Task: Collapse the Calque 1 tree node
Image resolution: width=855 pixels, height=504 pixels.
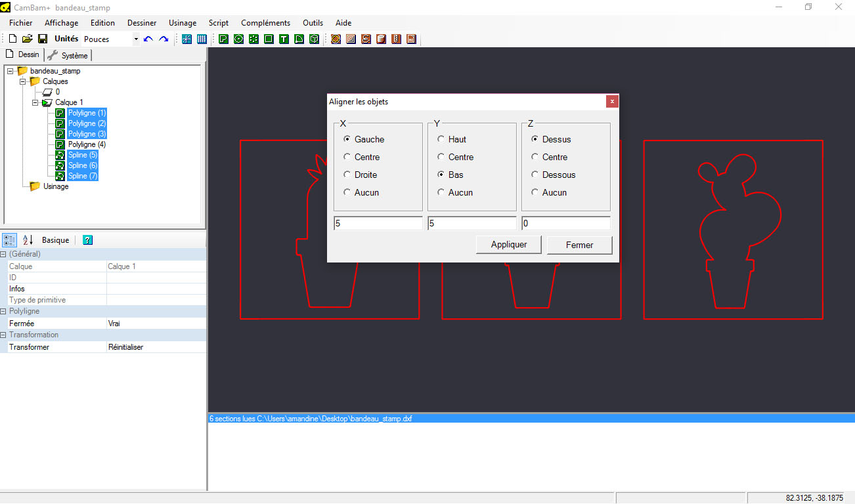Action: point(35,102)
